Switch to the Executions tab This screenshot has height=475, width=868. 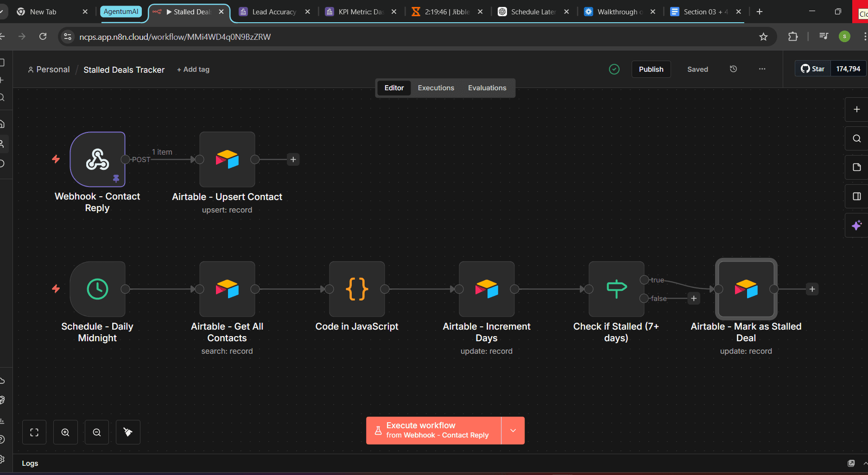pyautogui.click(x=436, y=88)
